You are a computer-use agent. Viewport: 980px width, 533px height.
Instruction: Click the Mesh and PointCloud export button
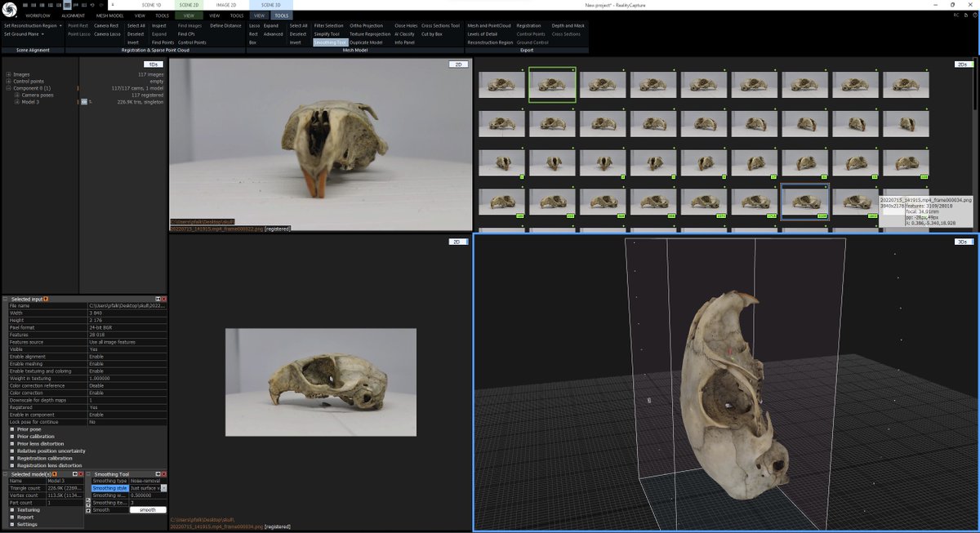click(x=489, y=25)
